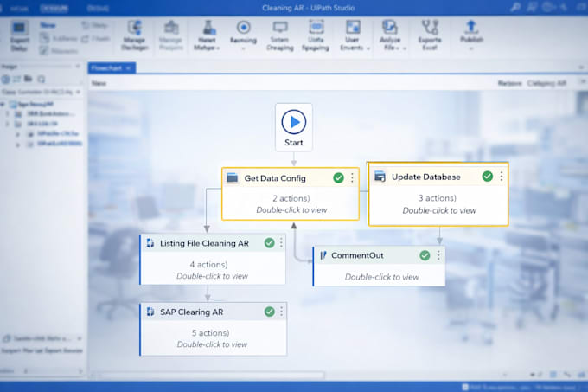This screenshot has width=588, height=392.
Task: Select the SAP Clearing AR workflow icon
Action: click(x=150, y=312)
